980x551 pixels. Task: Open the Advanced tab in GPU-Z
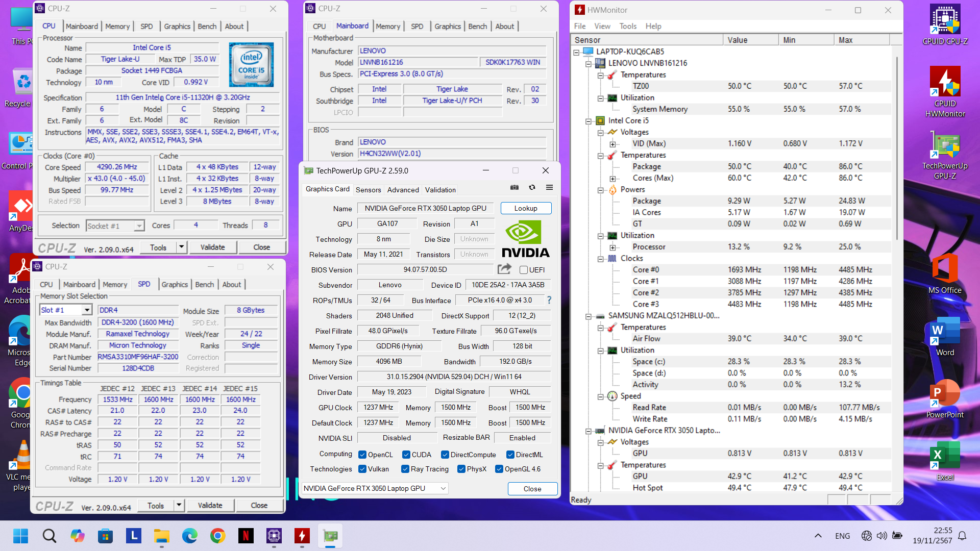tap(403, 189)
